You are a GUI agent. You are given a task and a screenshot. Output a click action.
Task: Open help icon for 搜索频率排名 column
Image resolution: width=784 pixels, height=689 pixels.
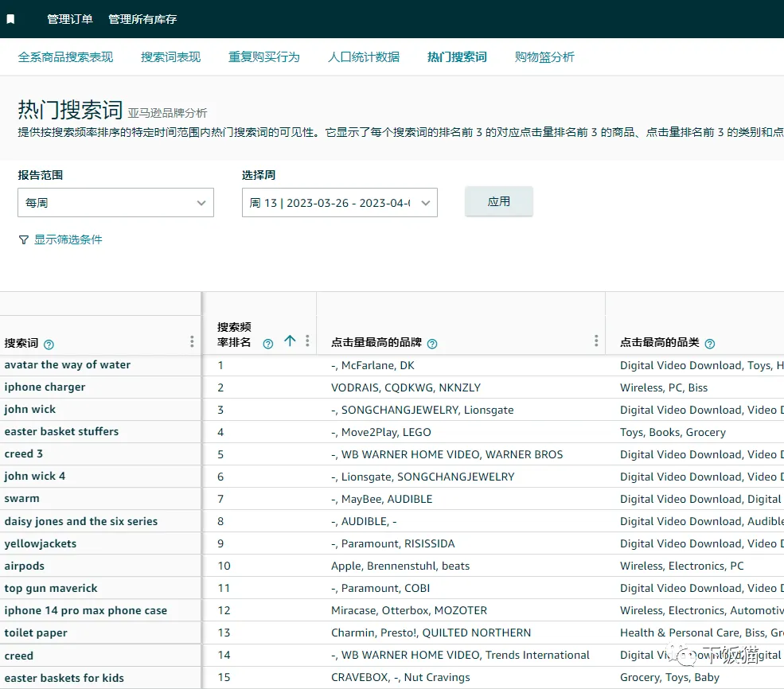[268, 344]
